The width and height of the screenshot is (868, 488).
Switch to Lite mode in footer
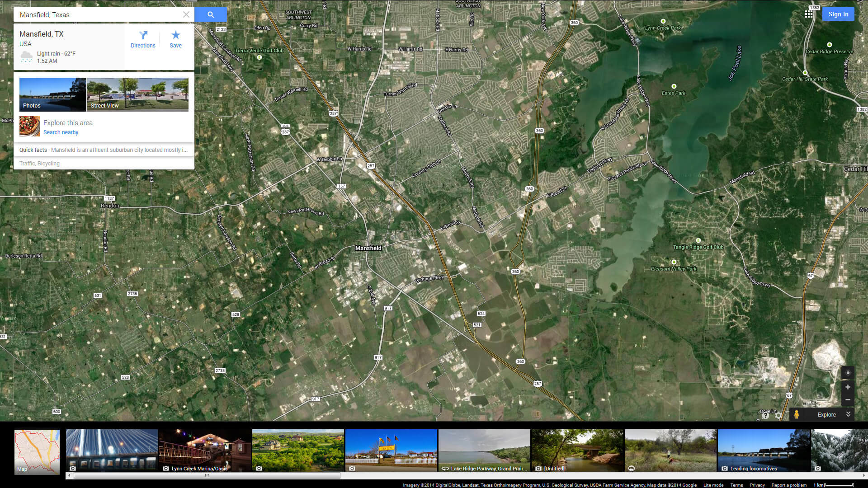coord(713,485)
